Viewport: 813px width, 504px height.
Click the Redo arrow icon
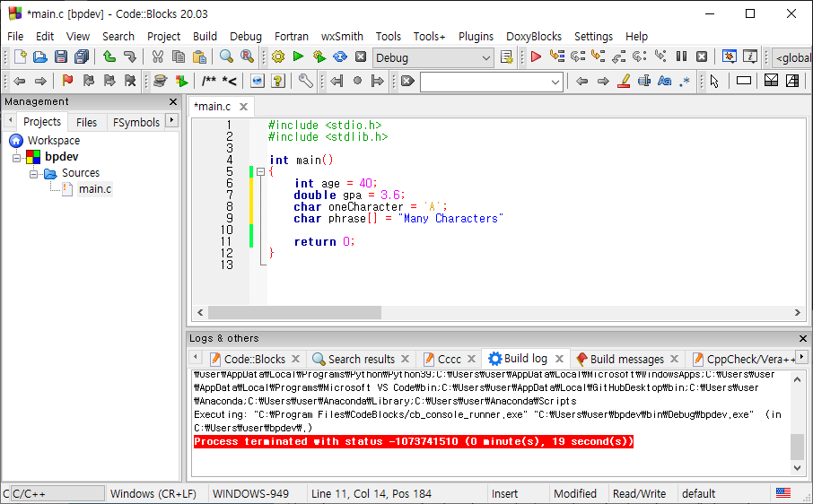[x=129, y=57]
